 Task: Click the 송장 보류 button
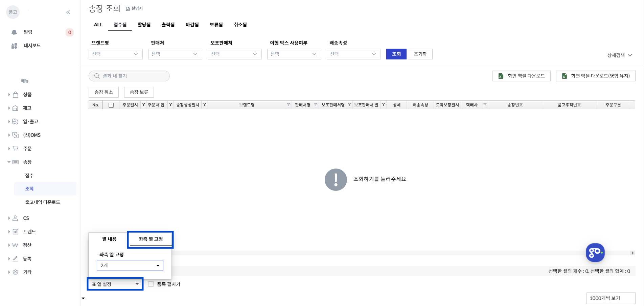[139, 92]
